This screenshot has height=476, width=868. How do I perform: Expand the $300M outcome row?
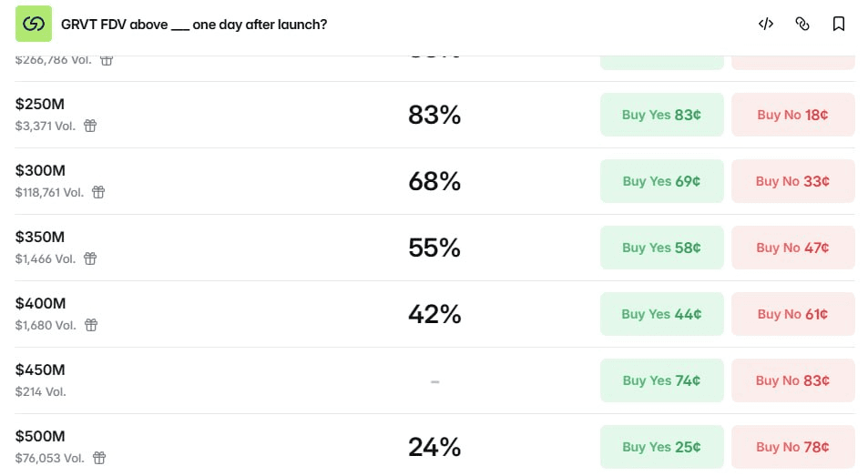[x=434, y=181]
